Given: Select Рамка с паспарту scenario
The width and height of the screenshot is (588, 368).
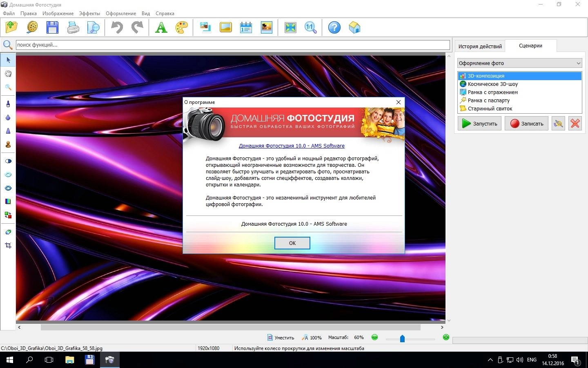Looking at the screenshot, I should pos(519,100).
